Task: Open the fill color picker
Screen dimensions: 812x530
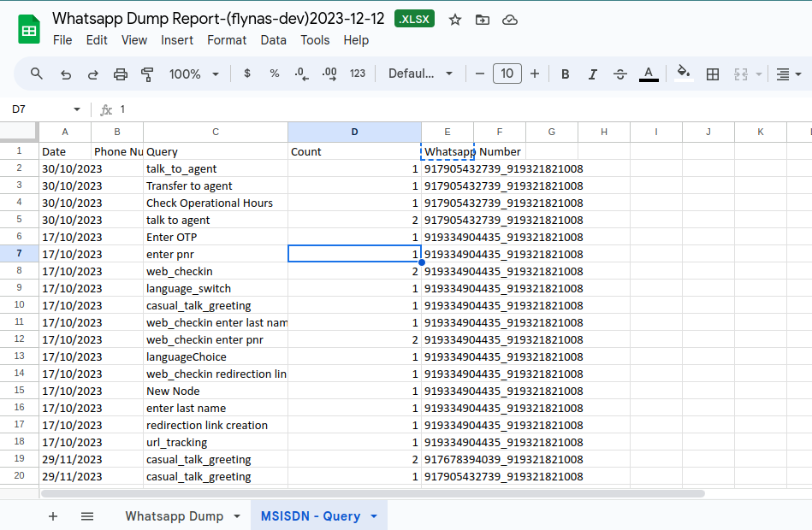Action: [x=683, y=74]
